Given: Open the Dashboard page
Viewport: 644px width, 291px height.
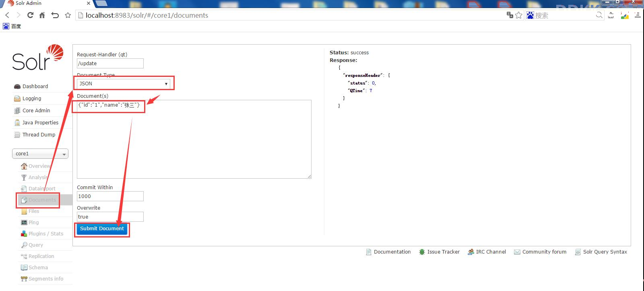Looking at the screenshot, I should tap(35, 86).
